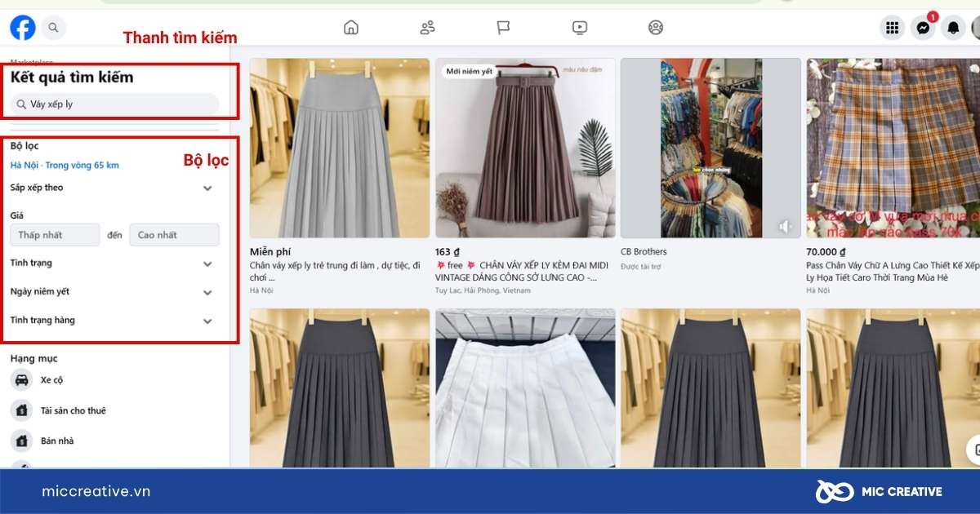This screenshot has height=514, width=980.
Task: Change location Hà Nội · Trong vòng 65 km
Action: click(65, 166)
